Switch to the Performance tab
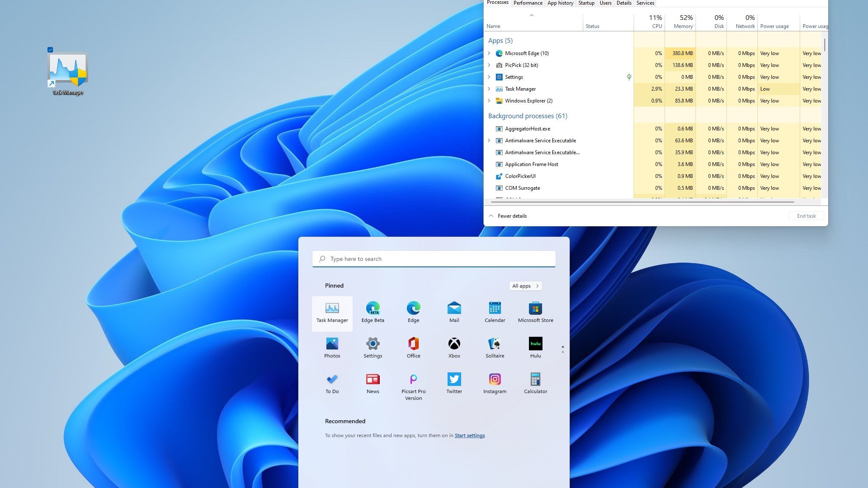Image resolution: width=868 pixels, height=488 pixels. pyautogui.click(x=528, y=3)
